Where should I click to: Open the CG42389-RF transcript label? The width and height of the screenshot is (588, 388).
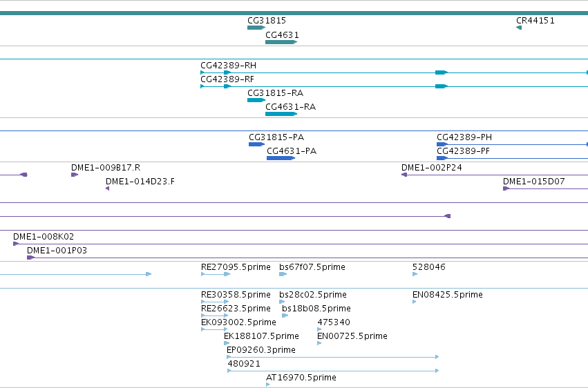click(227, 79)
